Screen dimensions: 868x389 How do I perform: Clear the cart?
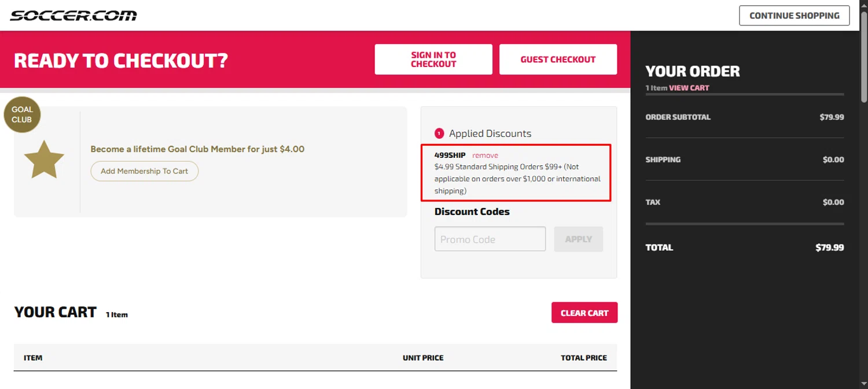pos(584,313)
